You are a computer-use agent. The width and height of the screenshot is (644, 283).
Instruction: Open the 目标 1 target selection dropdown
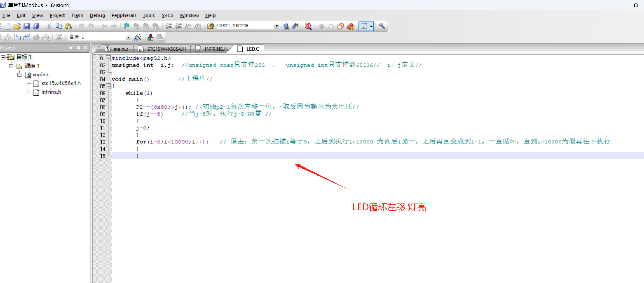128,37
